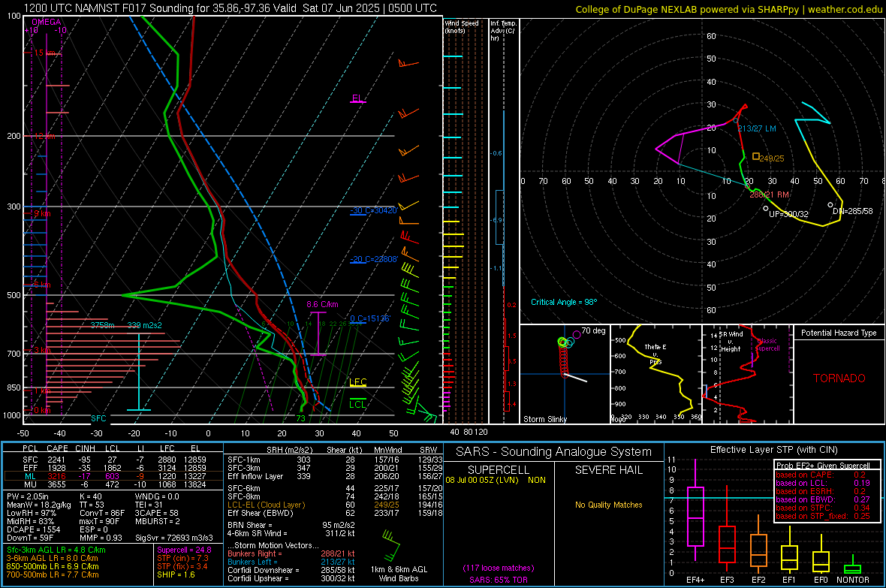The image size is (886, 588).
Task: Click the DCAPE = 1554 value
Action: (x=33, y=529)
